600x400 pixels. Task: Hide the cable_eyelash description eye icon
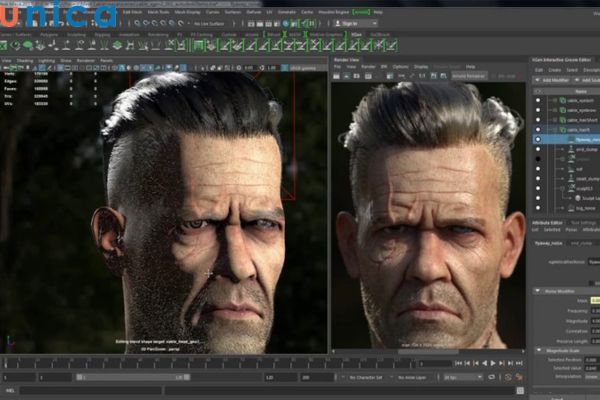(539, 100)
